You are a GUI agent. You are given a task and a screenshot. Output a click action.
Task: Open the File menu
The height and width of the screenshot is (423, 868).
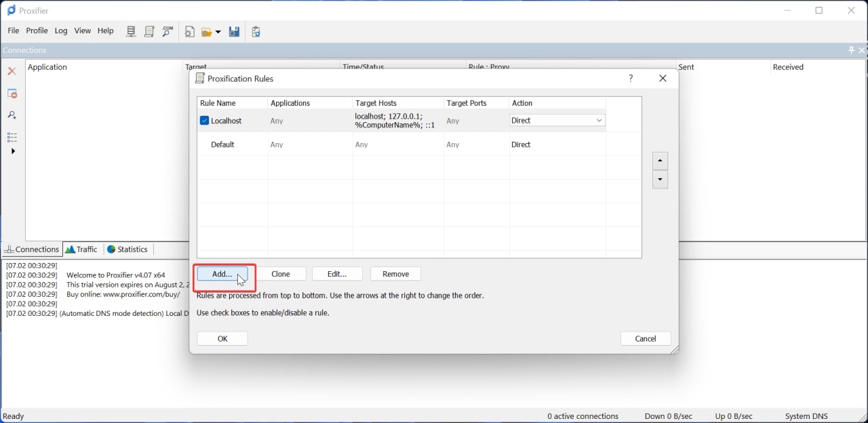(14, 31)
